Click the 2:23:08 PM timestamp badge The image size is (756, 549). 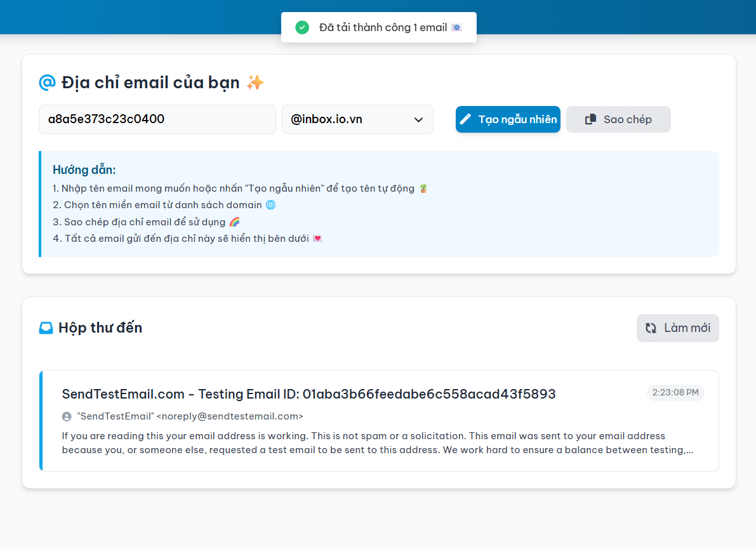(675, 392)
